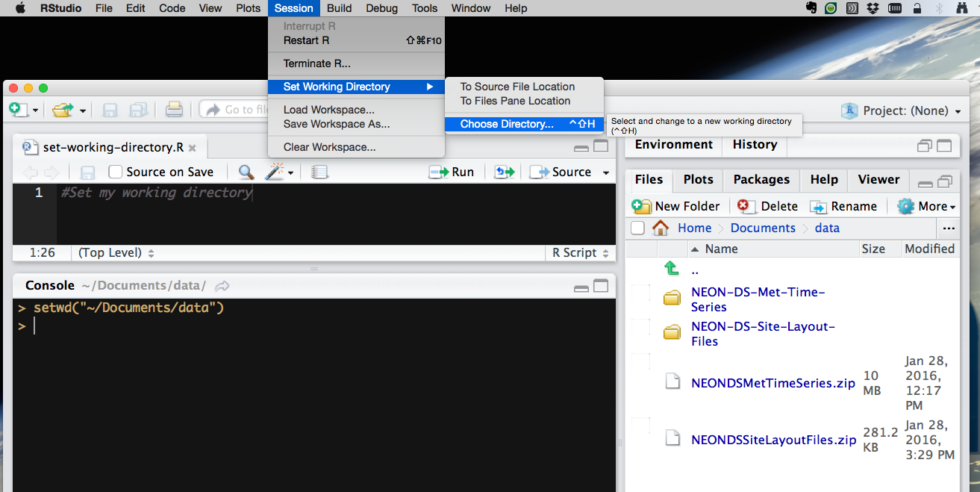Open the More dropdown in Files pane
The height and width of the screenshot is (492, 980).
(x=927, y=206)
